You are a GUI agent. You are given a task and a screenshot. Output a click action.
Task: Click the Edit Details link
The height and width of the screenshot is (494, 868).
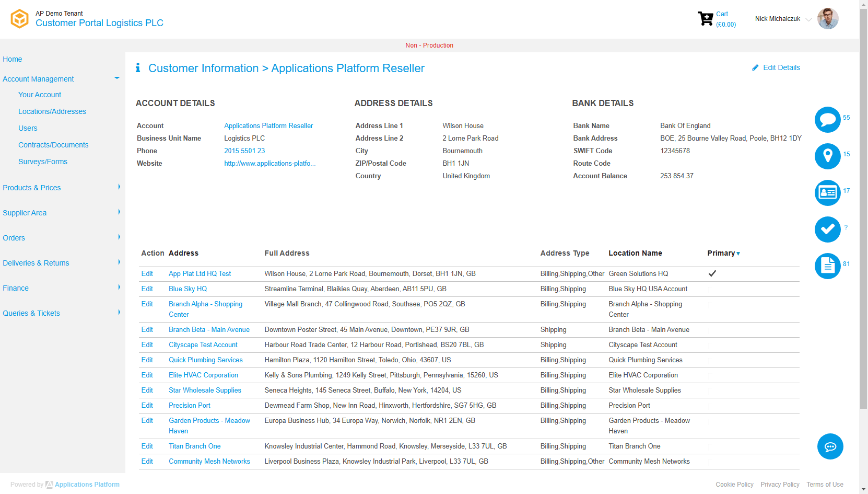pos(781,67)
